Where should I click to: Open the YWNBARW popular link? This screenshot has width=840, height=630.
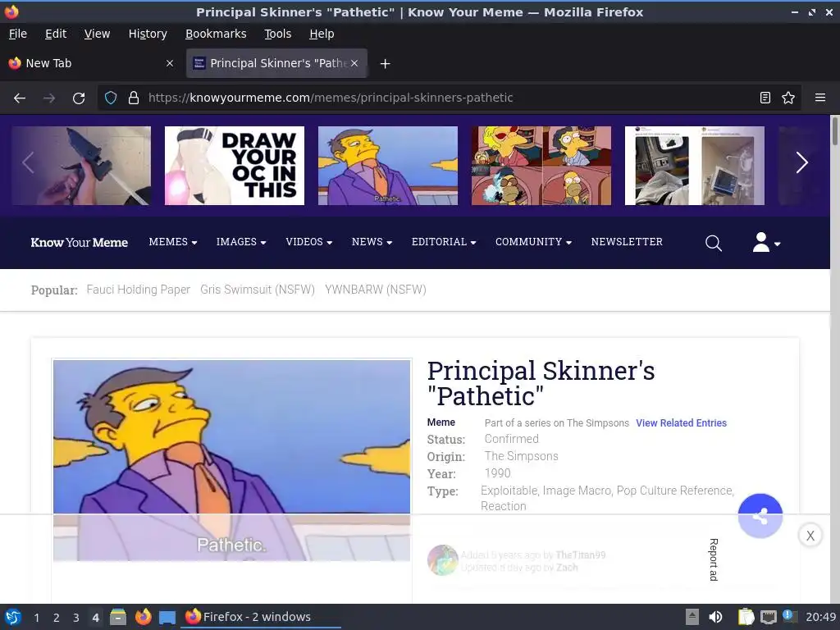[376, 290]
